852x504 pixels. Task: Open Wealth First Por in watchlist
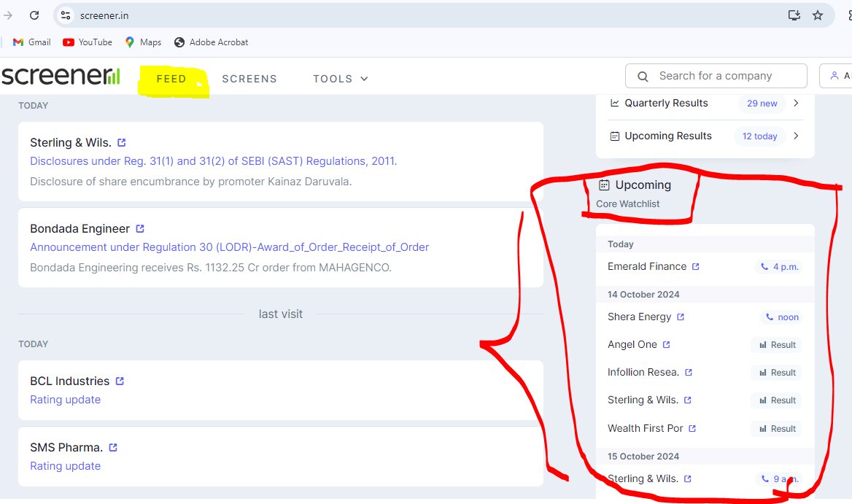point(645,428)
